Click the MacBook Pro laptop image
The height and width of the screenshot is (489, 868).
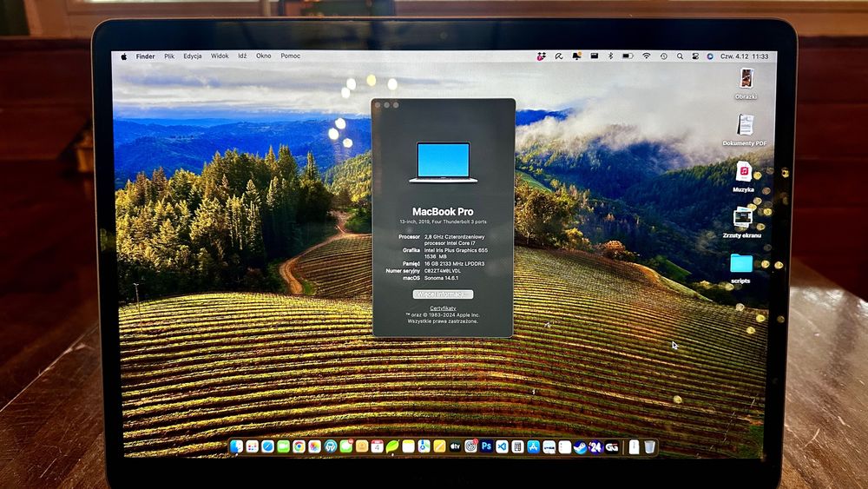point(443,162)
